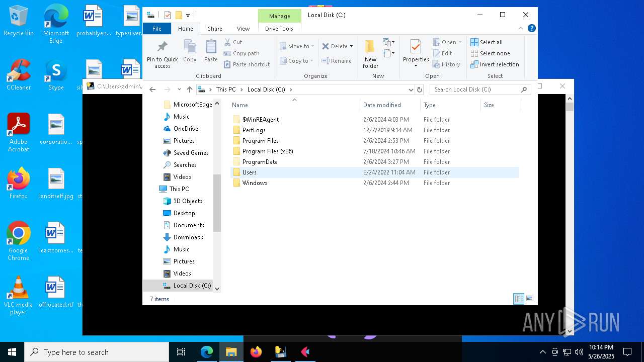Image resolution: width=644 pixels, height=362 pixels.
Task: Click the navigation pane scrollbar down arrow
Action: pyautogui.click(x=217, y=289)
